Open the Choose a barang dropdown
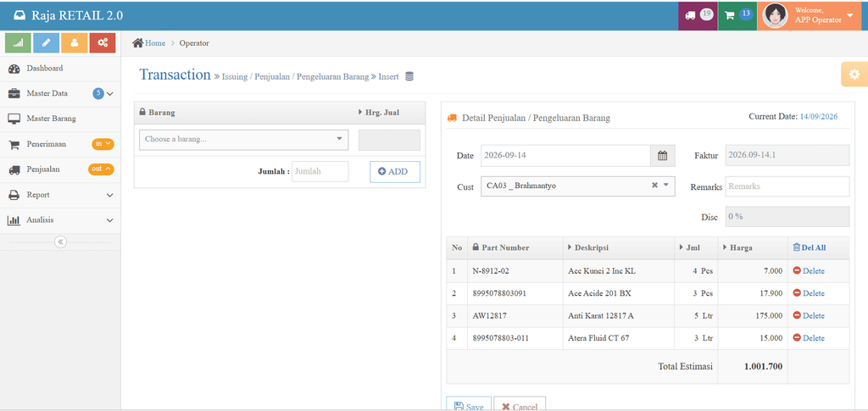Image resolution: width=868 pixels, height=411 pixels. pos(243,139)
